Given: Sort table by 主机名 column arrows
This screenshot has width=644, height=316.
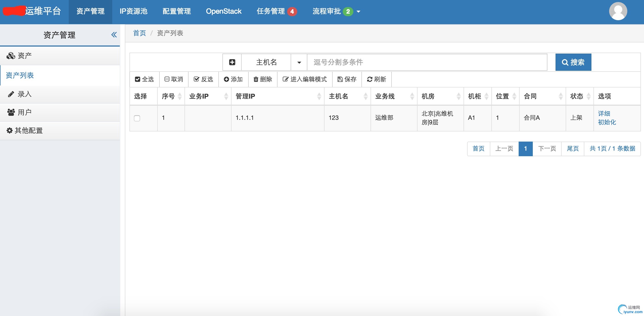Looking at the screenshot, I should (366, 96).
